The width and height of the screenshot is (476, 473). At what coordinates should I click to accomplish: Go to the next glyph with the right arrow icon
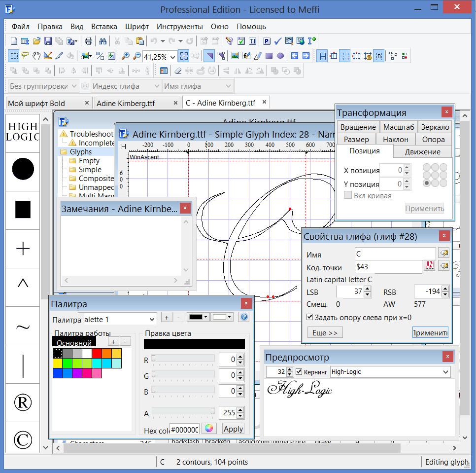[306, 56]
